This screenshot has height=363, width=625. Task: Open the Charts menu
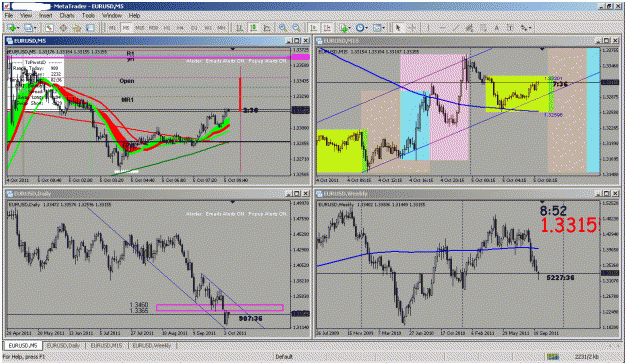(x=67, y=16)
